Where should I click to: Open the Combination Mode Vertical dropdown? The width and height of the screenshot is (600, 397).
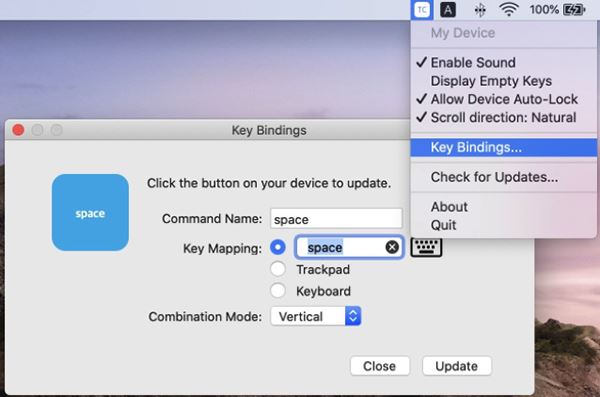point(316,316)
